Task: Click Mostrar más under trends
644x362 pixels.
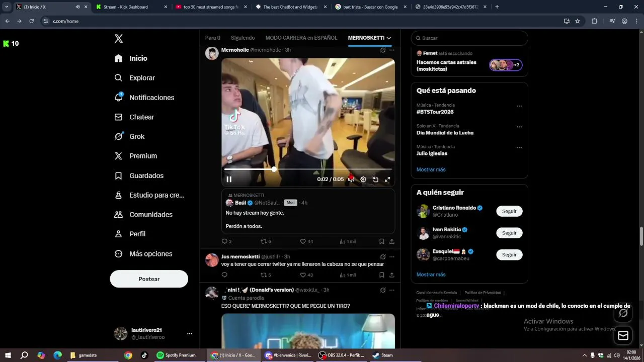Action: 431,170
